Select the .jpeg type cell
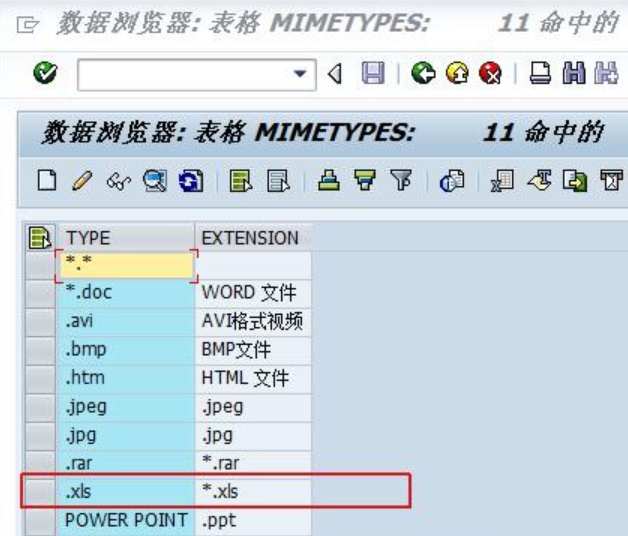Image resolution: width=628 pixels, height=536 pixels. click(127, 407)
